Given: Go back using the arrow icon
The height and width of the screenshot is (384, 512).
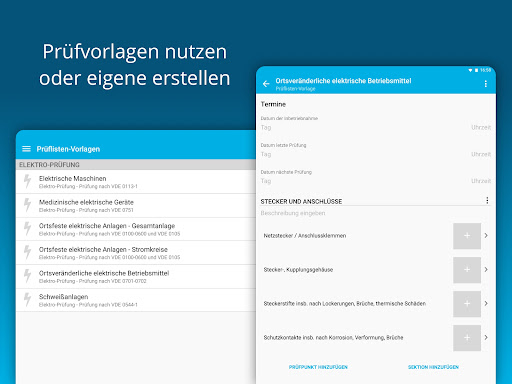Looking at the screenshot, I should (266, 84).
